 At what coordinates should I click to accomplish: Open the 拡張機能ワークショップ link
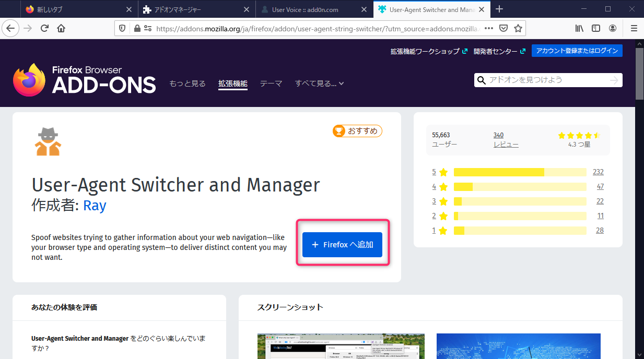pos(429,51)
